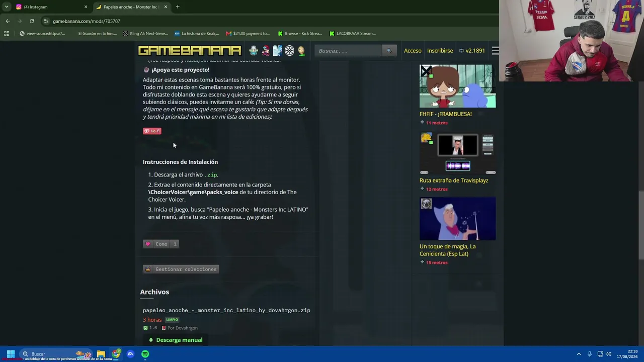This screenshot has width=644, height=362.
Task: Open the Windows Start menu
Action: coord(11,354)
